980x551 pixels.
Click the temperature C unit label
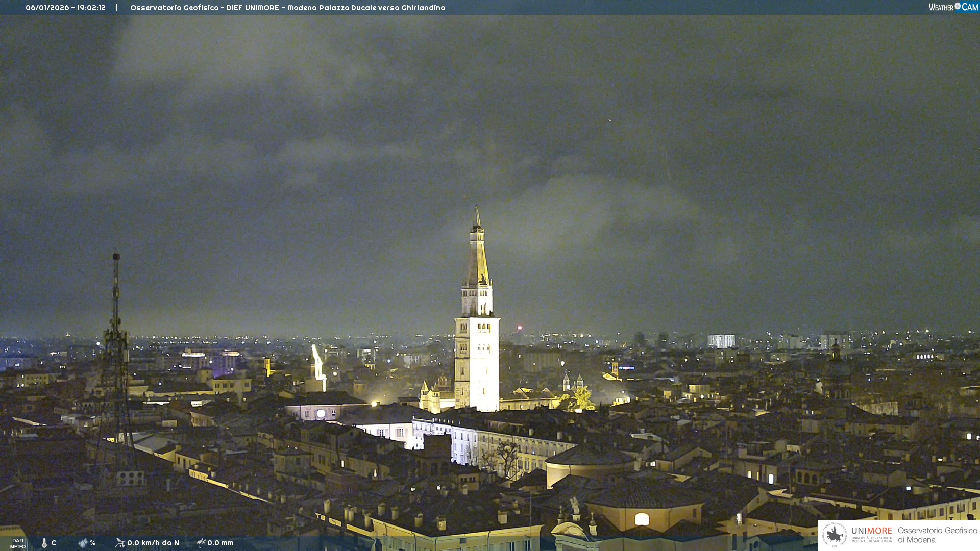click(x=54, y=543)
